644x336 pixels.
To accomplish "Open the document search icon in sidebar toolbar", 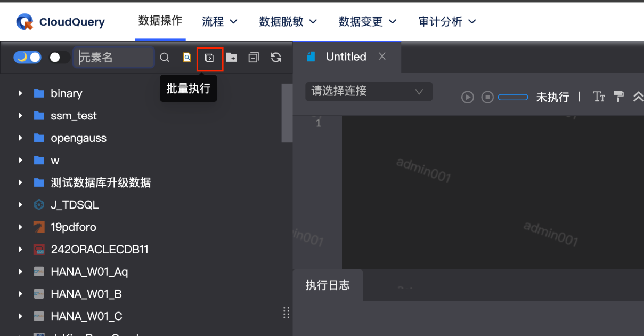I will tap(187, 58).
